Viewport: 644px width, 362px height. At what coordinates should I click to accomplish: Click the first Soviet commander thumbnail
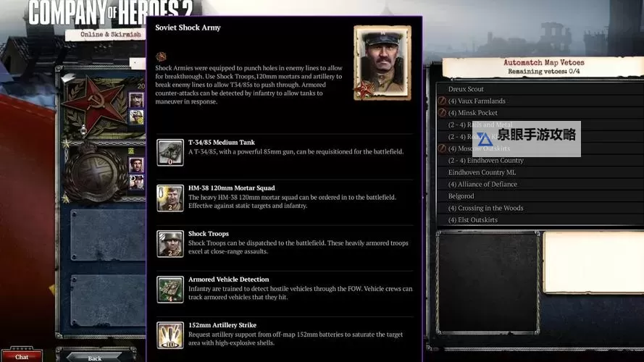click(136, 99)
